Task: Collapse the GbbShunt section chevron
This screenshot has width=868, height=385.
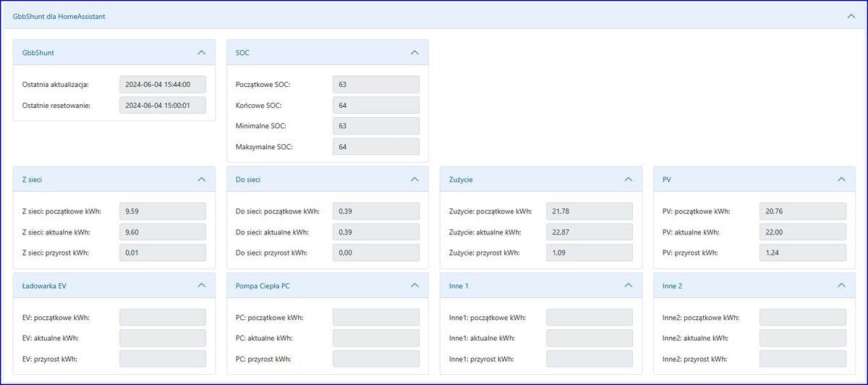Action: 201,52
